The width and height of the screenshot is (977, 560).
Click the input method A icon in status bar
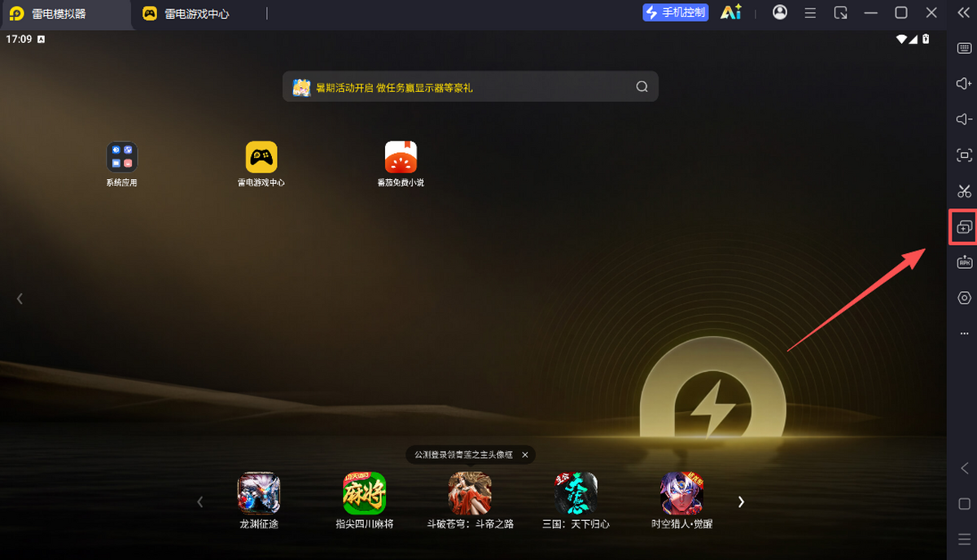click(42, 39)
